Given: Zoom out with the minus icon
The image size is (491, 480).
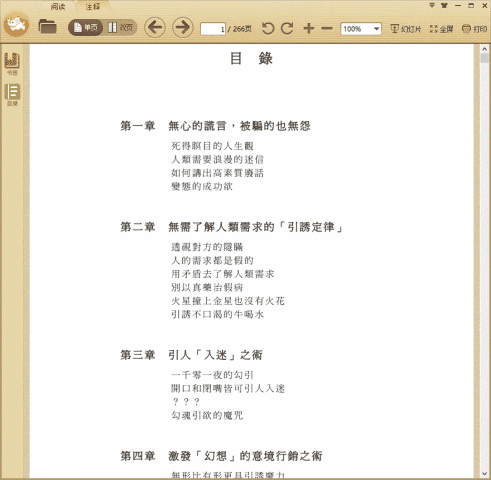Looking at the screenshot, I should (327, 28).
